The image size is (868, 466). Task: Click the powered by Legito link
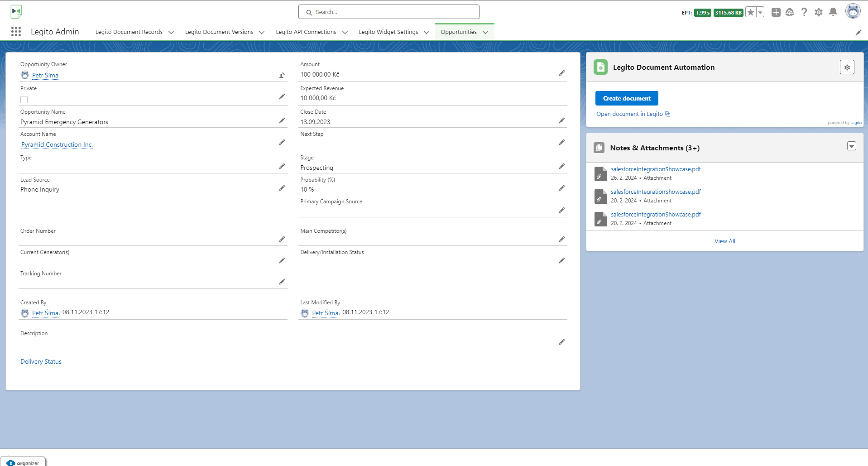coord(856,123)
